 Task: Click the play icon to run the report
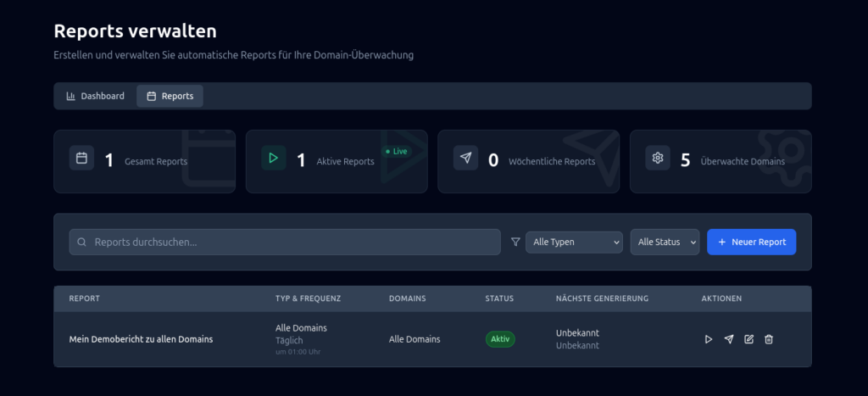(709, 339)
